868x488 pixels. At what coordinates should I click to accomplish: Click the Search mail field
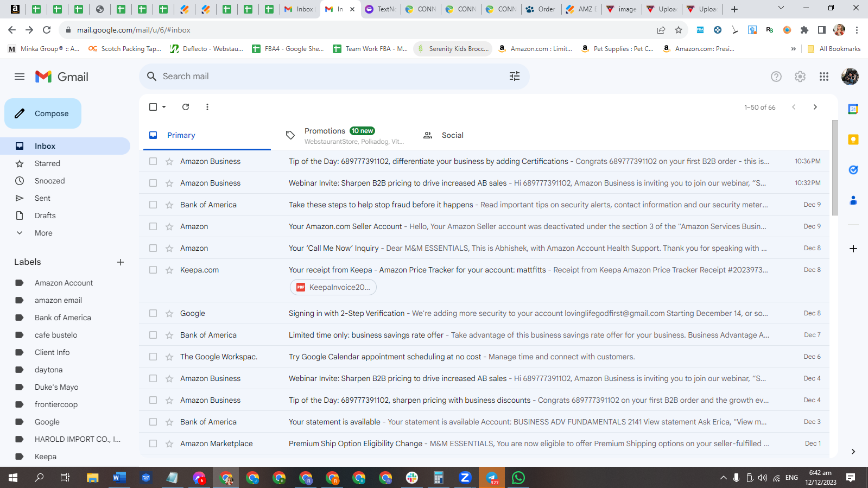[x=334, y=77]
